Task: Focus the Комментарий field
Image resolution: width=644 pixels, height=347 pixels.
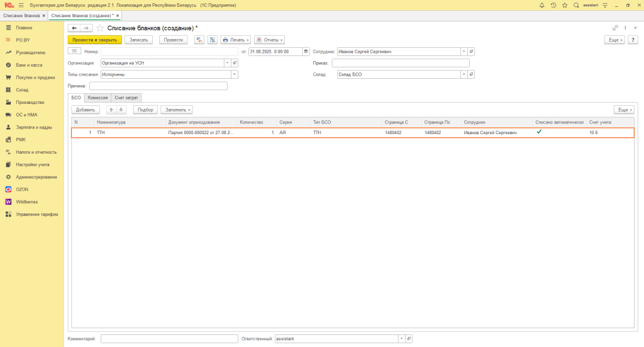Action: 169,339
